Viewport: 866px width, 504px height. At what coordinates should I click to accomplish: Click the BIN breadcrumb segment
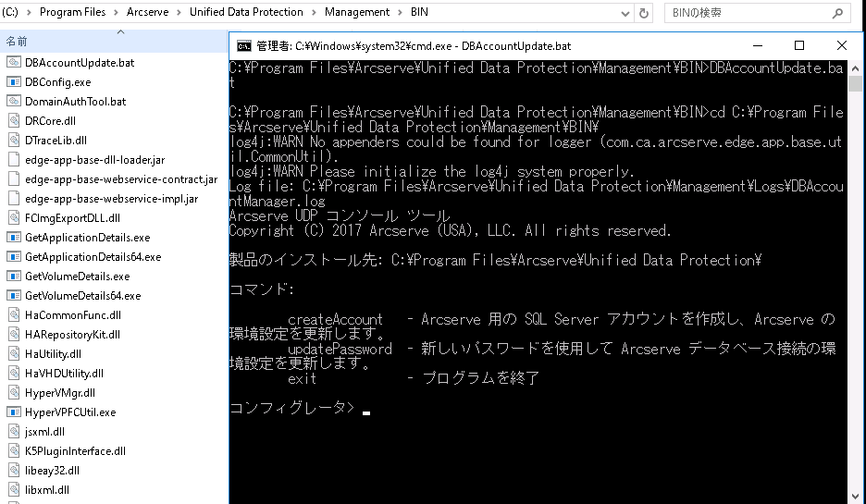coord(419,12)
